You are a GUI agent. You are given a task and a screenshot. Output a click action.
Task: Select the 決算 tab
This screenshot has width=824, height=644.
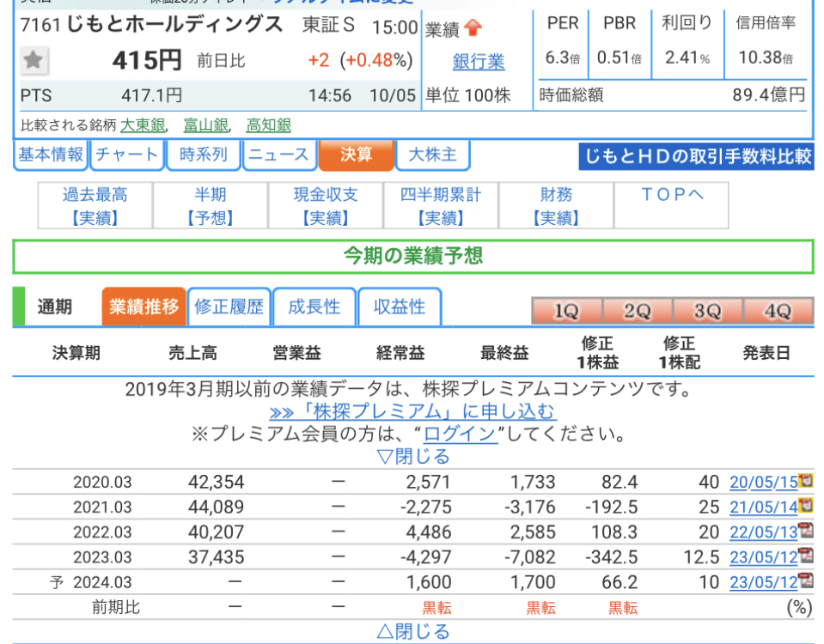[x=357, y=155]
